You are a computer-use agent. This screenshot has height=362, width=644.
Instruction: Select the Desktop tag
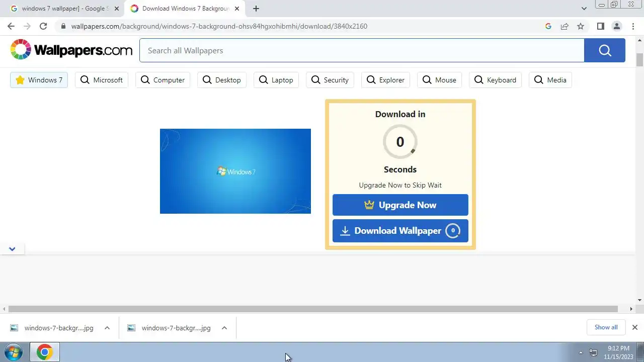(222, 80)
